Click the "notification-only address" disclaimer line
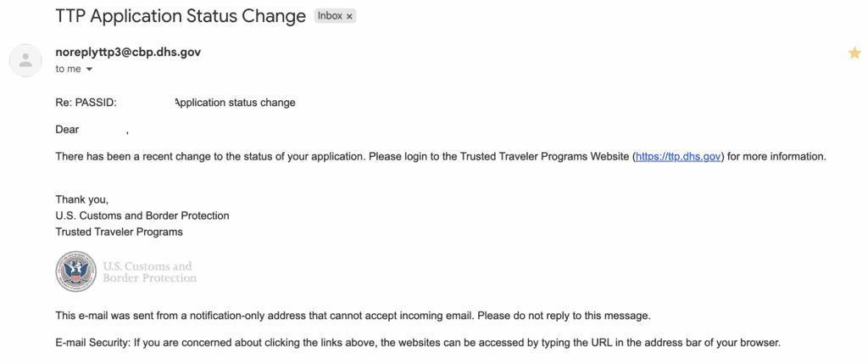The width and height of the screenshot is (868, 364). [x=353, y=316]
